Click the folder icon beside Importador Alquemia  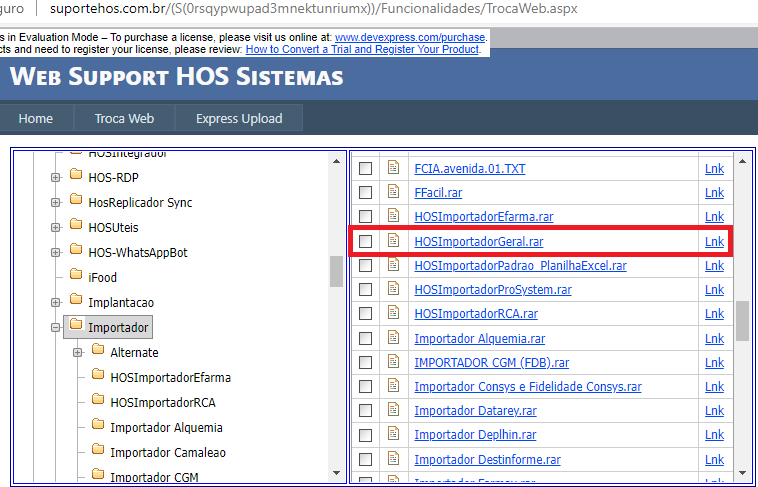pyautogui.click(x=98, y=426)
